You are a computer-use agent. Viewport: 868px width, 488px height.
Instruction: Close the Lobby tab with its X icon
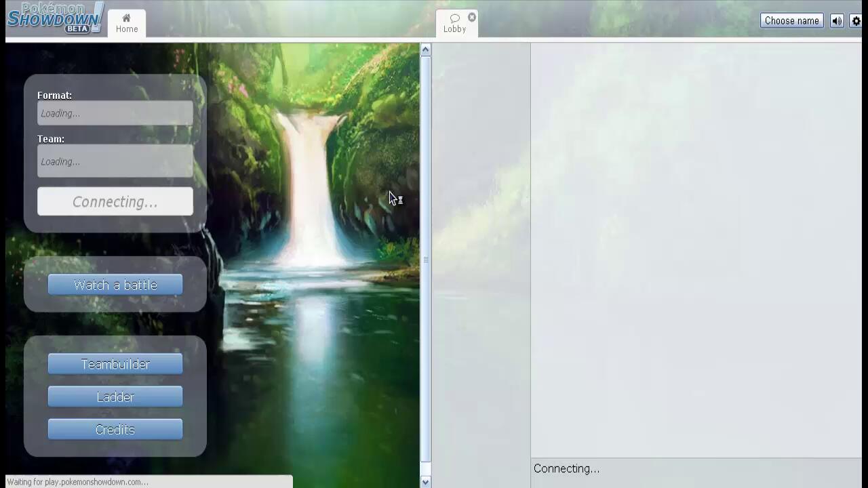click(x=472, y=17)
